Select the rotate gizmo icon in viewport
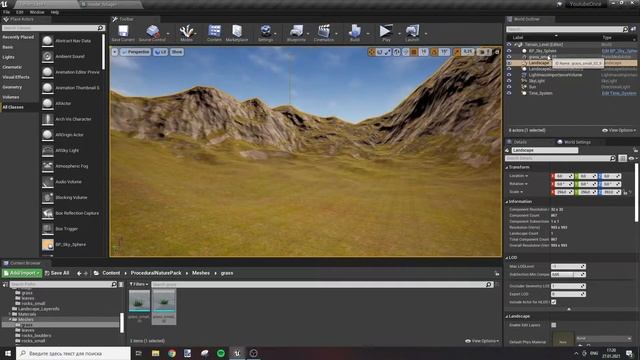Screen dimensions: 640x360 (x=380, y=52)
